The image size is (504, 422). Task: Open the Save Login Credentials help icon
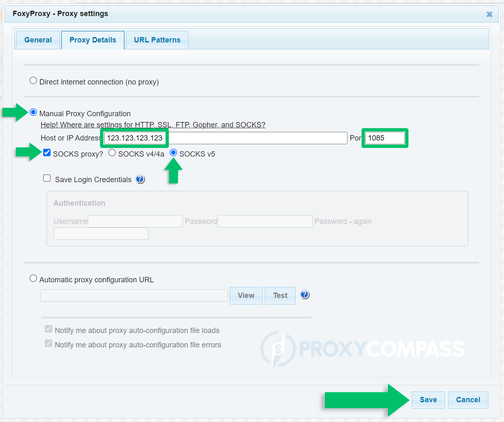(x=140, y=179)
